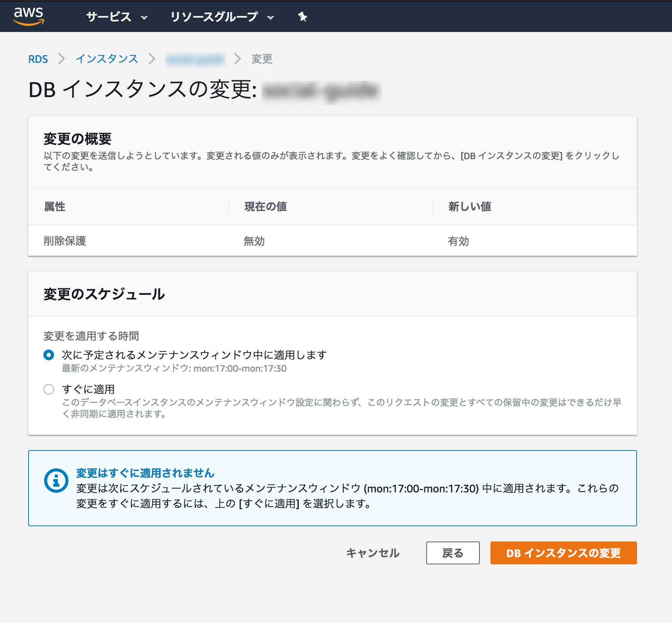This screenshot has height=623, width=672.
Task: Select the すぐに適用 radio button
Action: pos(49,389)
